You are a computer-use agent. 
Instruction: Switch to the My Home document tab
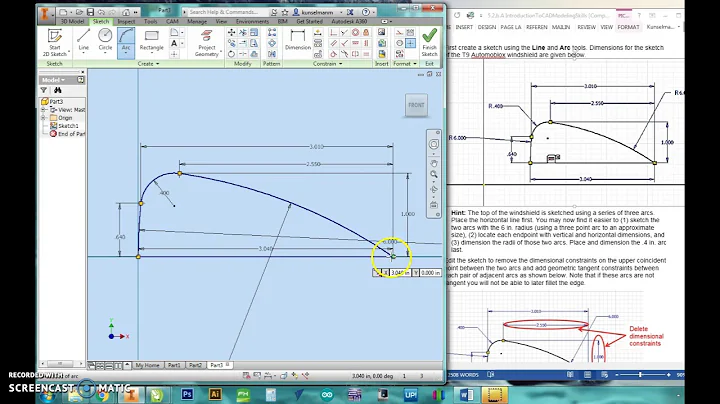point(147,365)
